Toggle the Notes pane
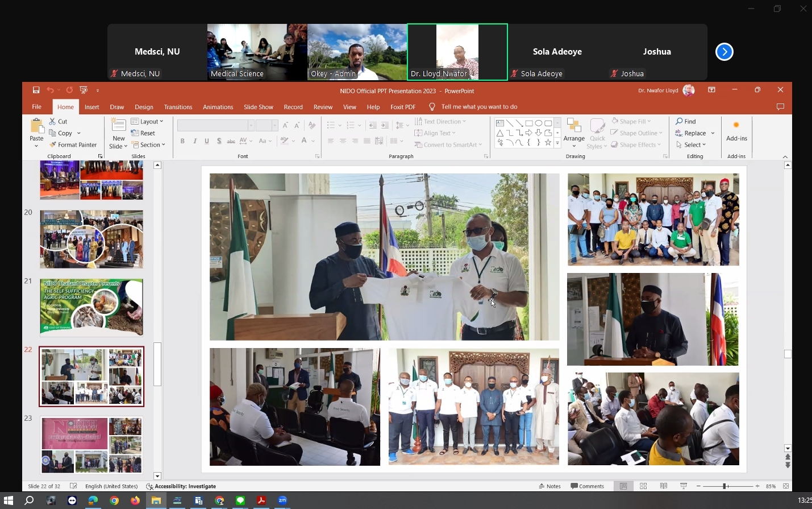Viewport: 812px width, 509px height. [549, 486]
